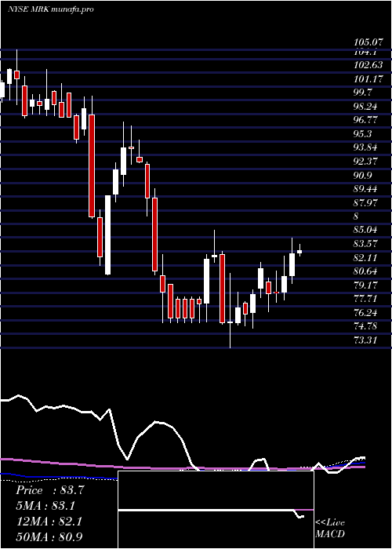Click the Price : 83.7 readout
The image size is (392, 549).
tap(50, 490)
